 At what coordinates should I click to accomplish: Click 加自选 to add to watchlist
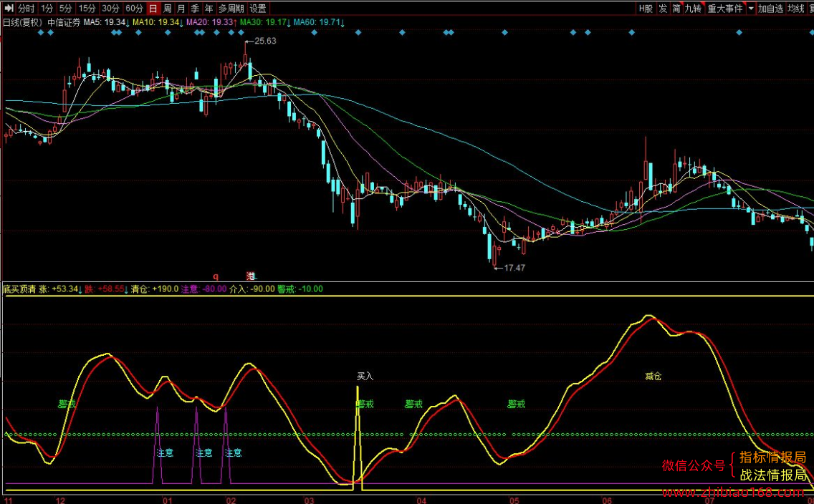[770, 9]
